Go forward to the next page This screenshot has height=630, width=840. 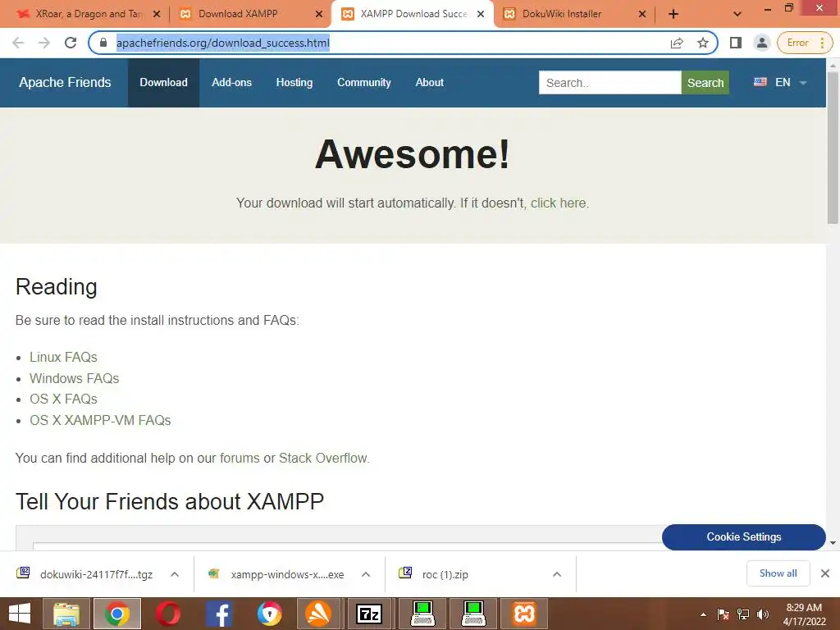pyautogui.click(x=44, y=43)
